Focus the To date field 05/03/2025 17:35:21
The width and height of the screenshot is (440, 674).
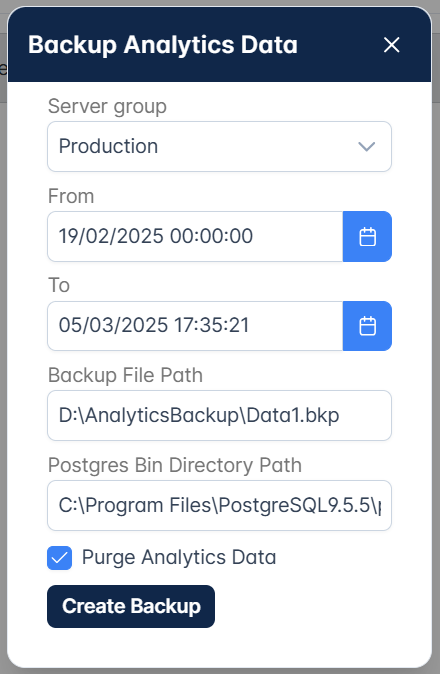195,326
